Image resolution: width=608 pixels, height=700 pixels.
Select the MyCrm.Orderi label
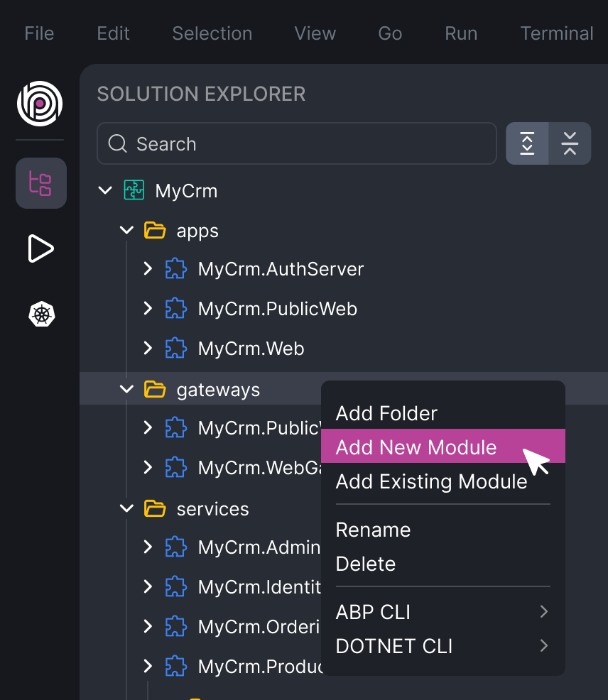[259, 627]
